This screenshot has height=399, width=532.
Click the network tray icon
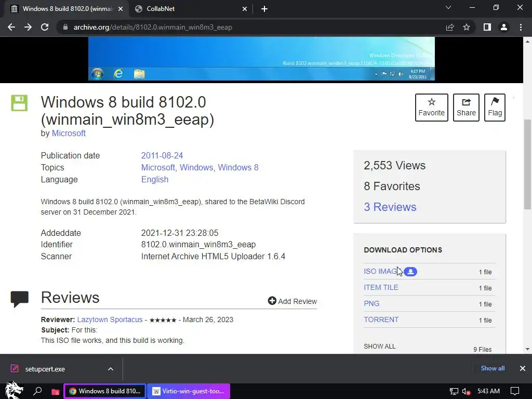(454, 392)
